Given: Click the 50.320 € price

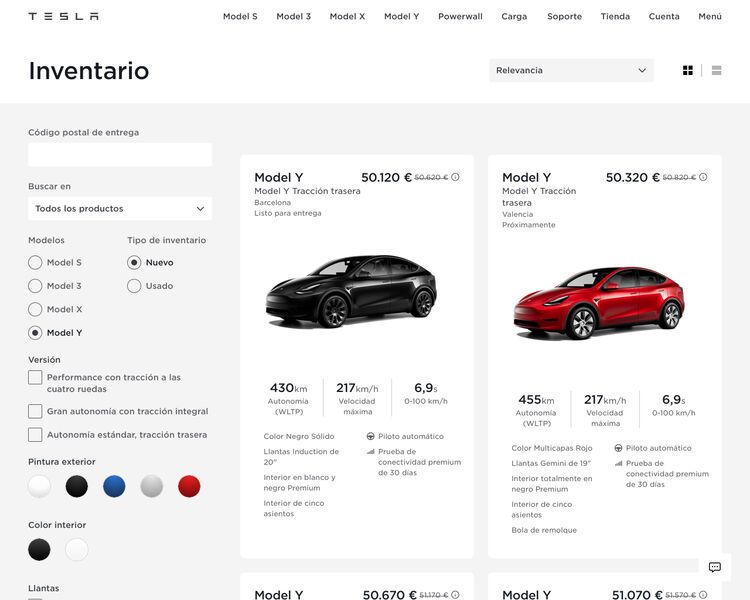Looking at the screenshot, I should (633, 178).
